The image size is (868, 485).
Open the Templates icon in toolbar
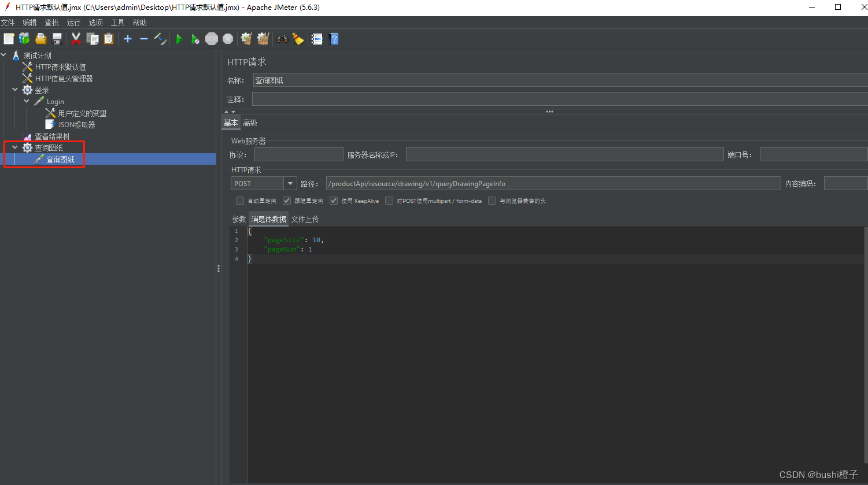(x=24, y=39)
